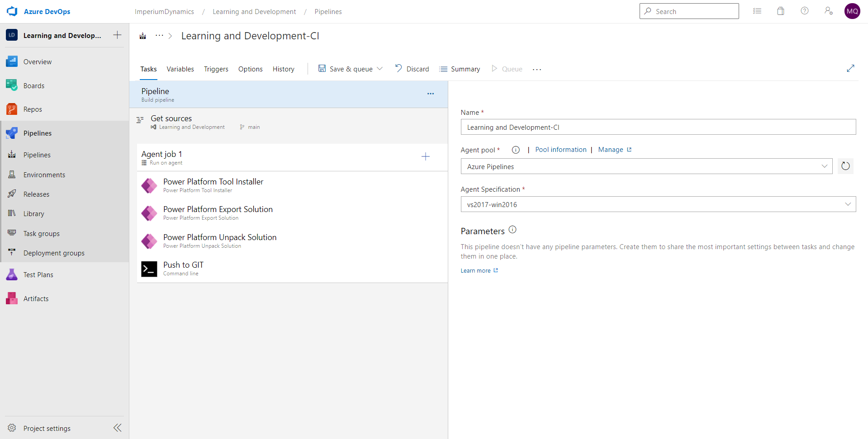Select the Test Plans icon
The height and width of the screenshot is (439, 868).
click(11, 274)
